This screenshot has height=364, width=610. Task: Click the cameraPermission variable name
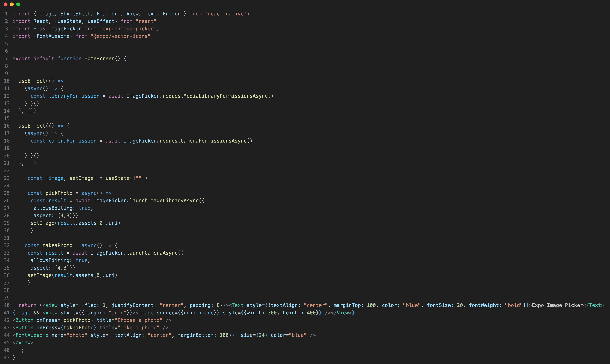pyautogui.click(x=72, y=141)
